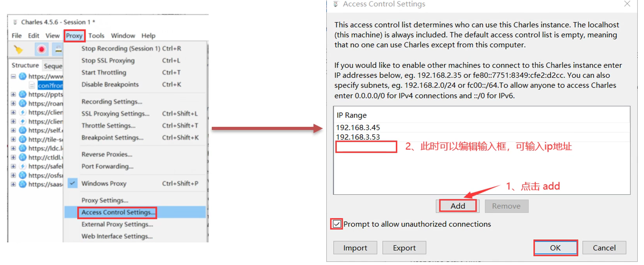The width and height of the screenshot is (644, 265).
Task: Click the broom clear-session toolbar icon
Action: coord(18,50)
